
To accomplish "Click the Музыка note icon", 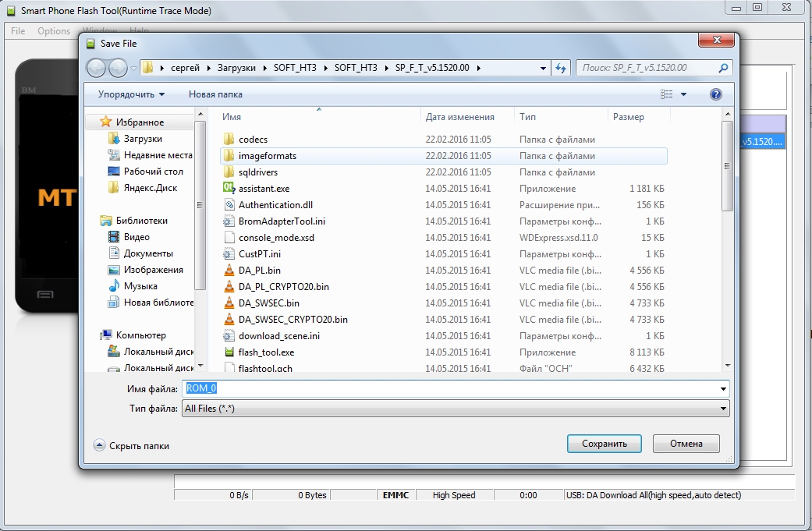I will tap(113, 285).
